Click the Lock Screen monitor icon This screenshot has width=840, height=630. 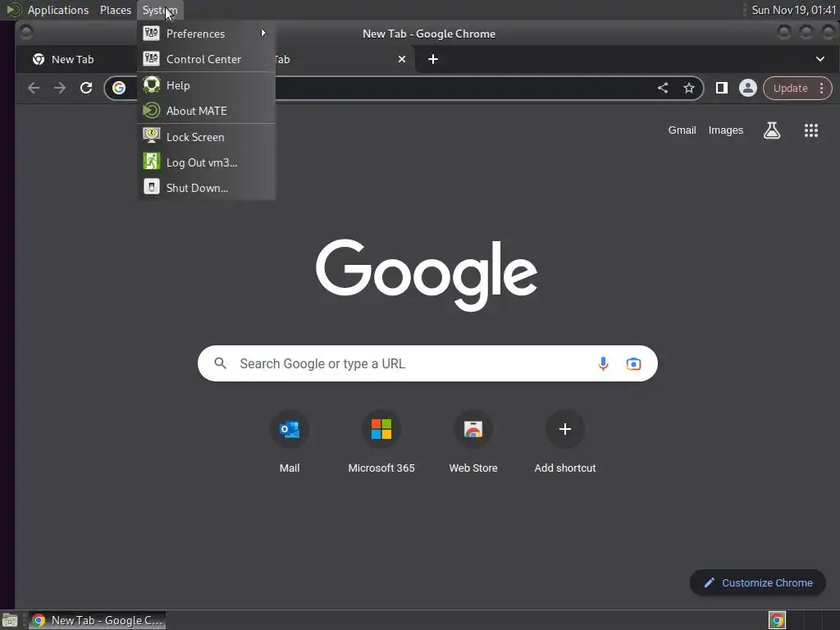pyautogui.click(x=151, y=136)
